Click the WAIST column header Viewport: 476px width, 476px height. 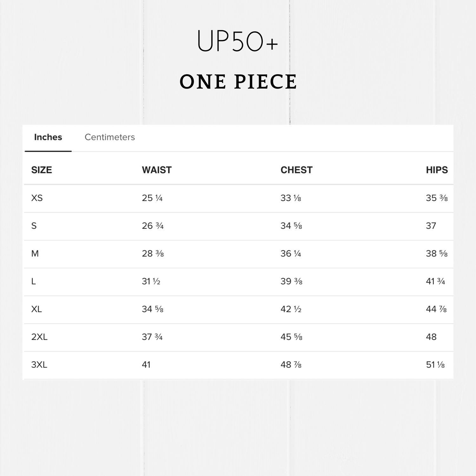click(x=157, y=170)
